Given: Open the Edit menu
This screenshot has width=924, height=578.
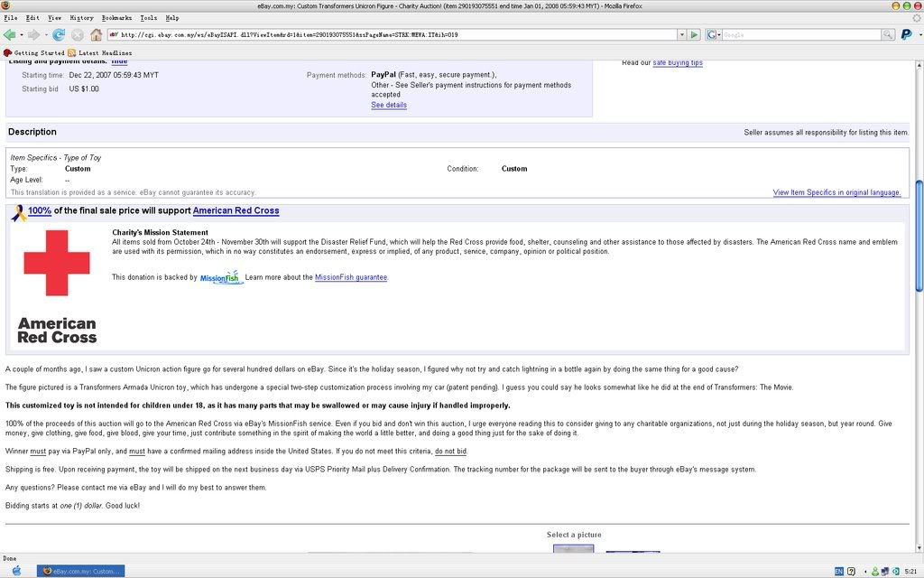Looking at the screenshot, I should click(32, 18).
